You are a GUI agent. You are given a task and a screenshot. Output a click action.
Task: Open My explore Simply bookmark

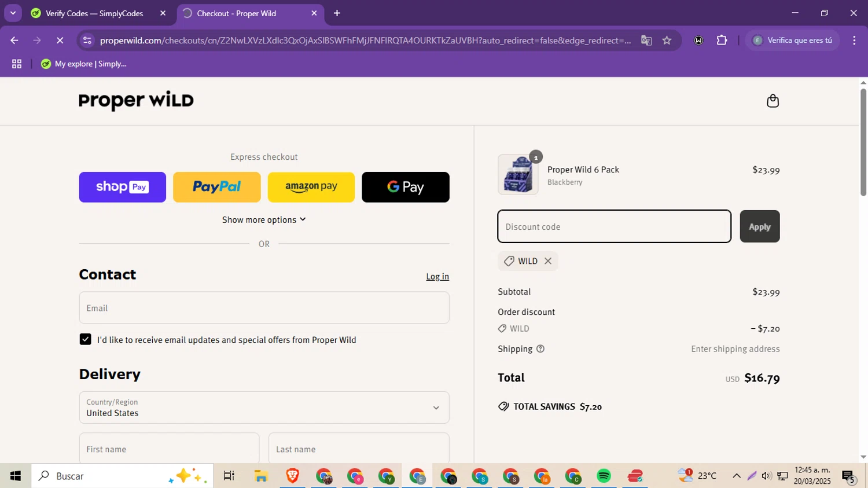tap(84, 64)
